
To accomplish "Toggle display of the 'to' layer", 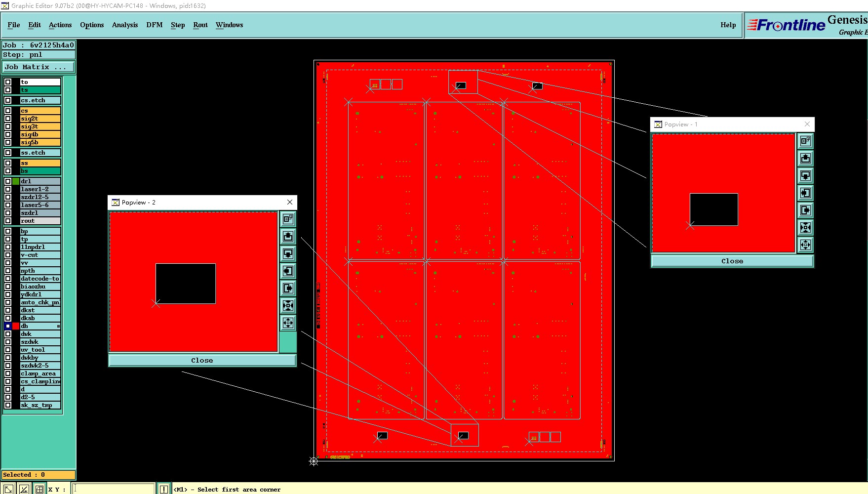I will click(8, 82).
